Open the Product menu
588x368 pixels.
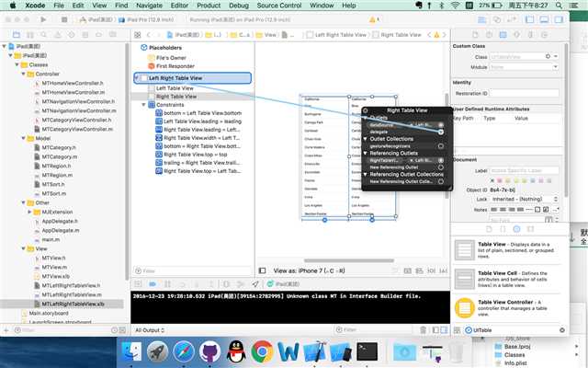pyautogui.click(x=209, y=6)
